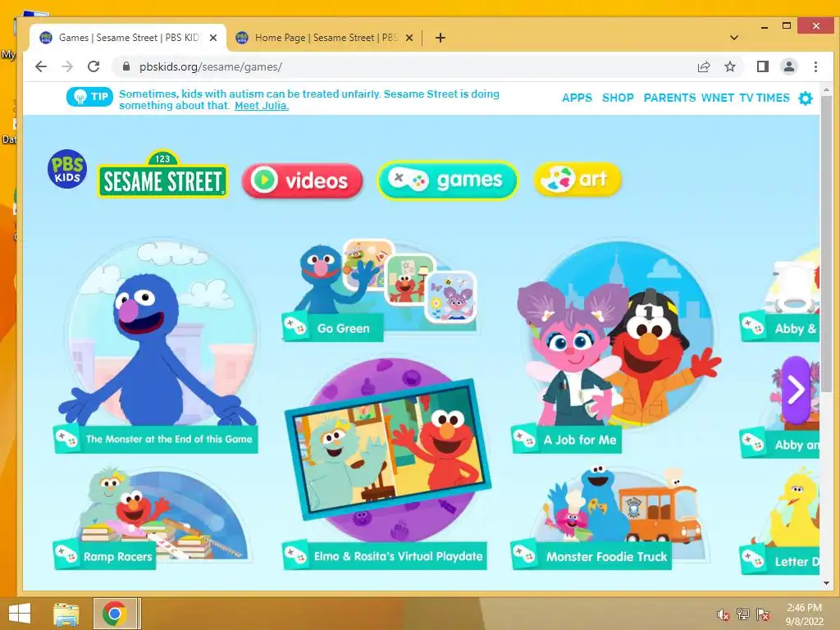Open the art section button
Image resolution: width=840 pixels, height=630 pixels.
(x=577, y=179)
